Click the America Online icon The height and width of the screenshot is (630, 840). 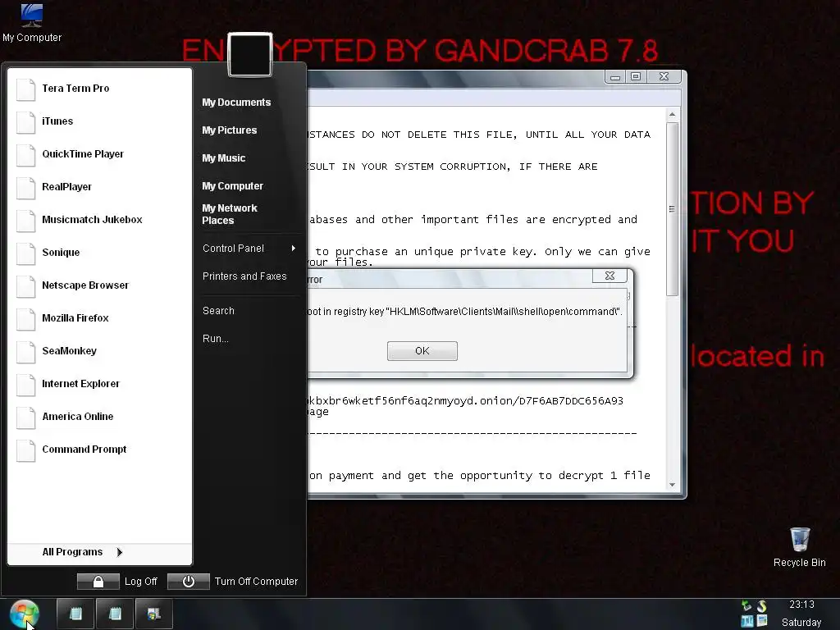25,417
